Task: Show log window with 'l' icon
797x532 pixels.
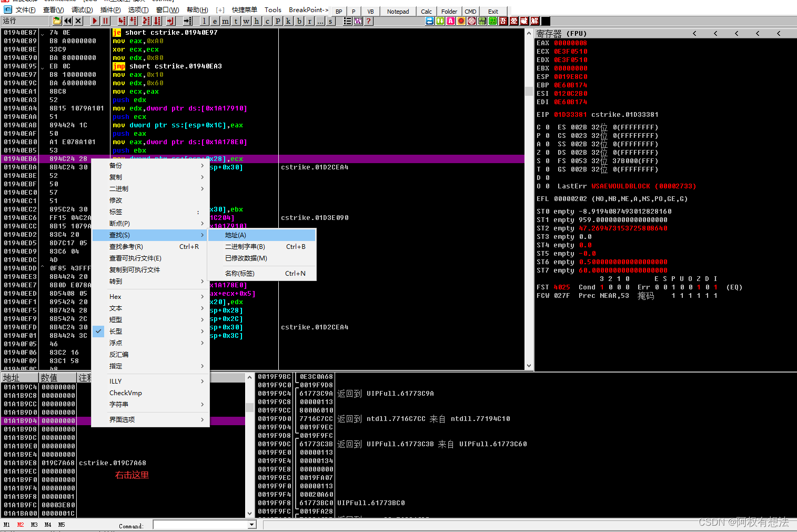Action: coord(204,21)
